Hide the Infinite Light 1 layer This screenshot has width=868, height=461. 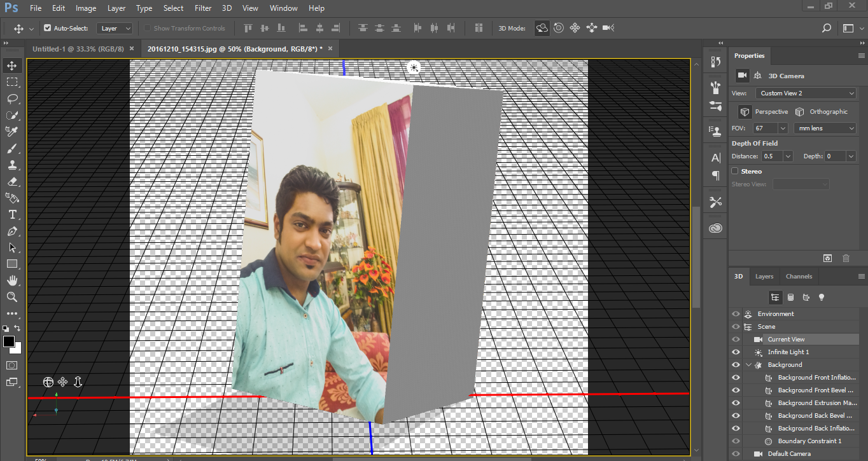click(x=736, y=352)
